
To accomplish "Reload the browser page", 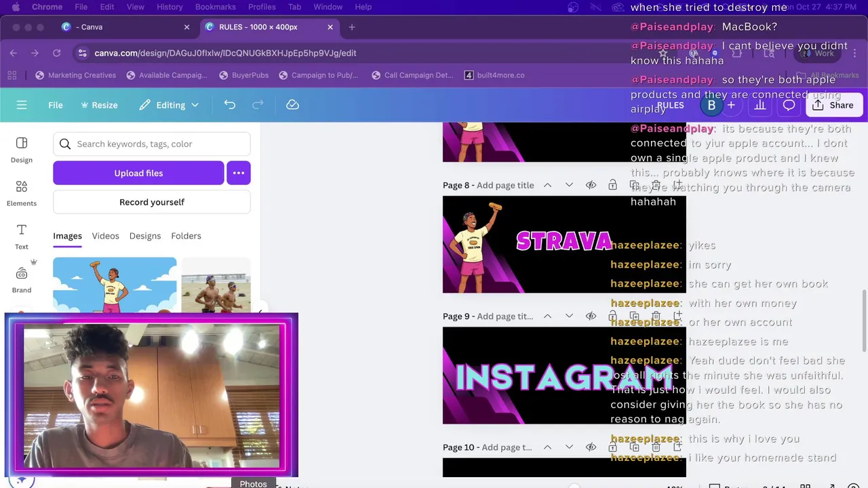I will [x=57, y=53].
